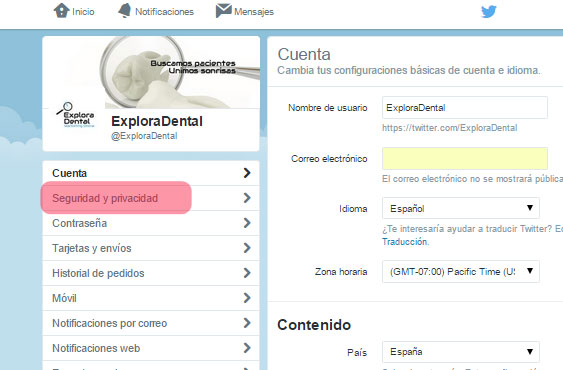Click the profile header banner image
The image size is (563, 370).
[151, 72]
